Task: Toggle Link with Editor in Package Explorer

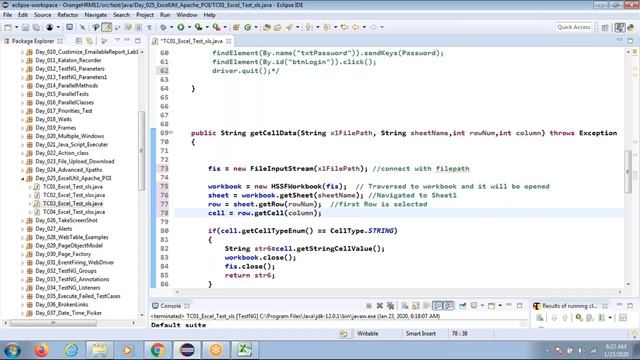Action: pos(89,41)
